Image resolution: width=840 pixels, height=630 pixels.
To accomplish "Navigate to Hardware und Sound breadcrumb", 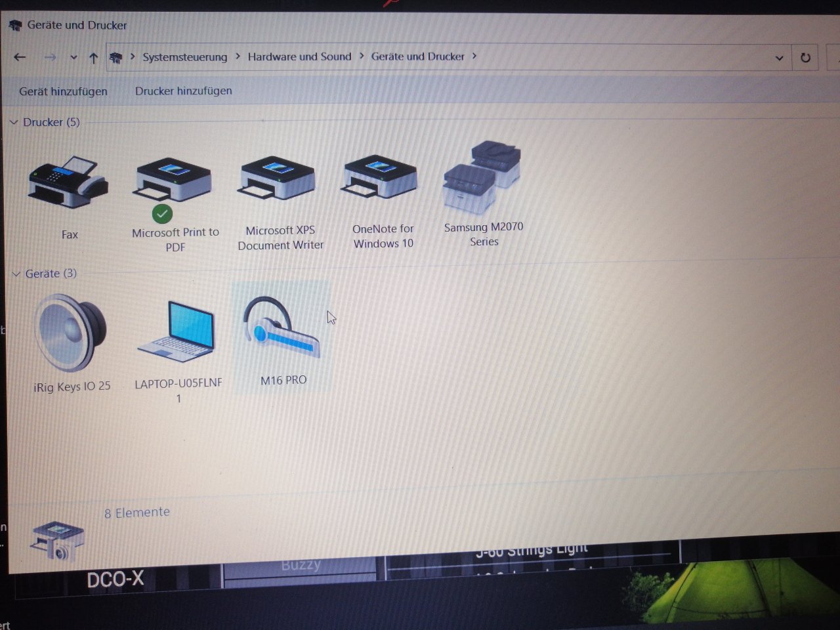I will pyautogui.click(x=299, y=56).
